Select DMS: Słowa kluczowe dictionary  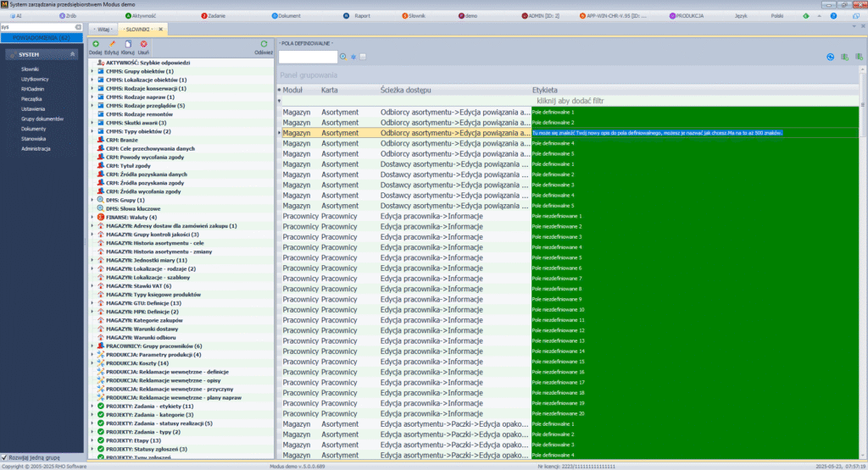133,209
